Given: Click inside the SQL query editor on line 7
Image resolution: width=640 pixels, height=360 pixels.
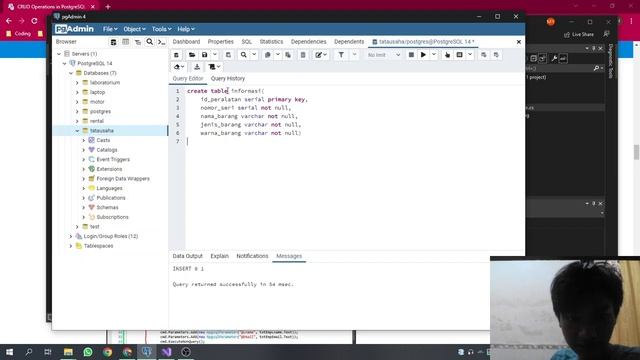Looking at the screenshot, I should (x=354, y=142).
